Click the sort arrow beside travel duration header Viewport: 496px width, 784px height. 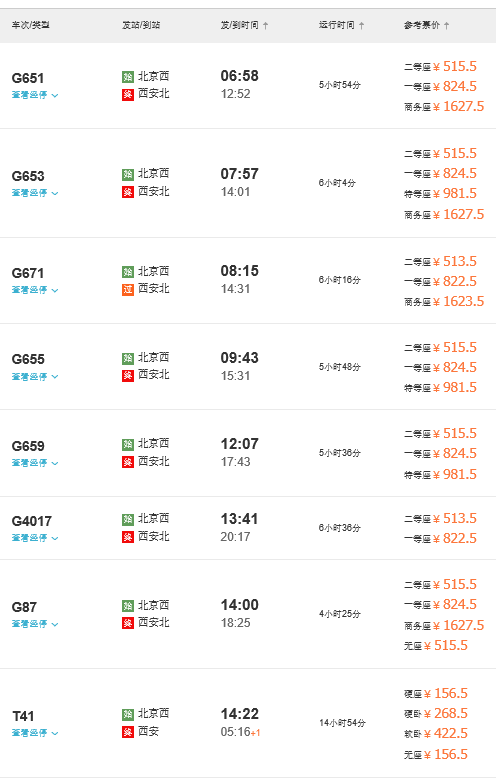tap(362, 26)
